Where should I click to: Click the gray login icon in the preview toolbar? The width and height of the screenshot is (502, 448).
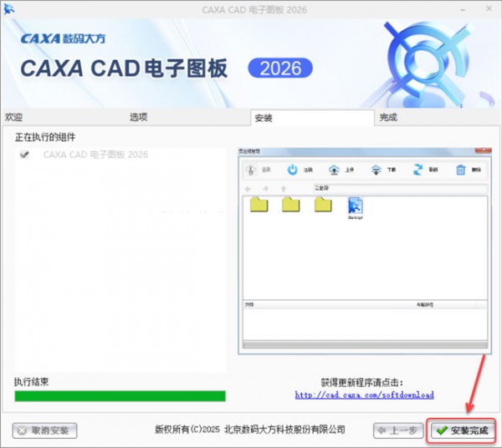[251, 170]
